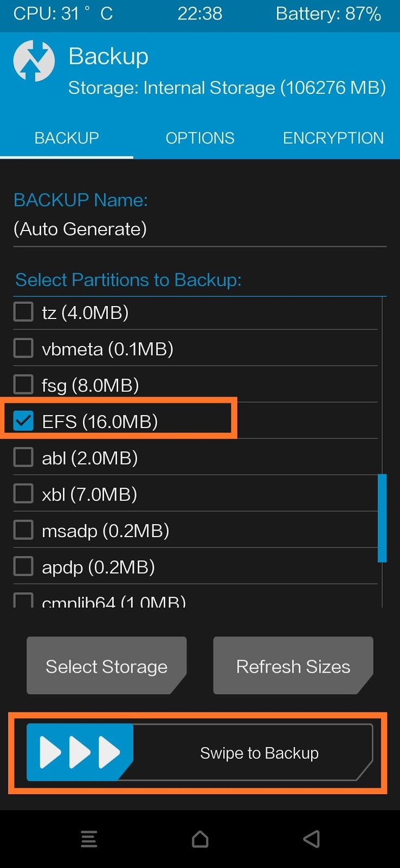Open the log menu icon in navbar
Screen dimensions: 400x868
89,839
